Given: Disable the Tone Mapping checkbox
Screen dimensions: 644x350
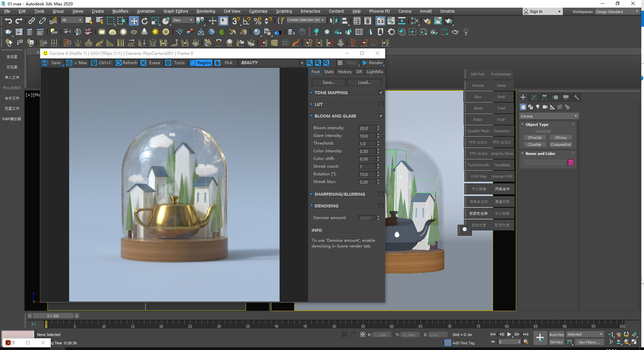Looking at the screenshot, I should (381, 93).
